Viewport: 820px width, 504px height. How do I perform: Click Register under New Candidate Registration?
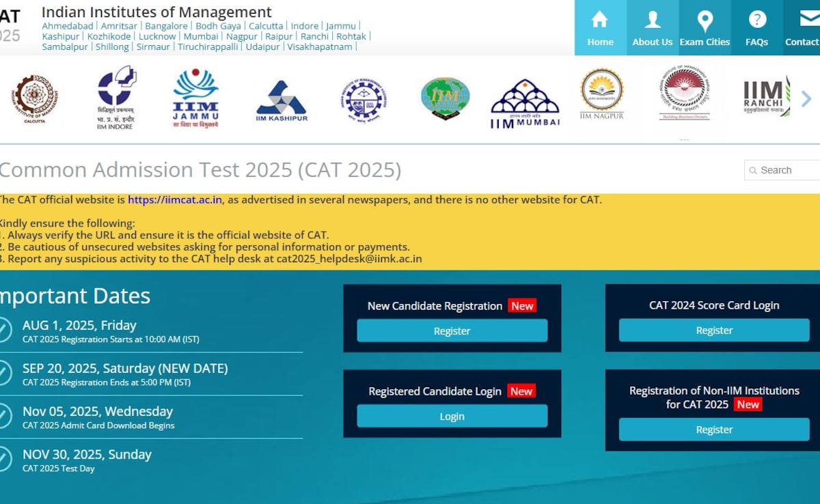click(x=452, y=331)
